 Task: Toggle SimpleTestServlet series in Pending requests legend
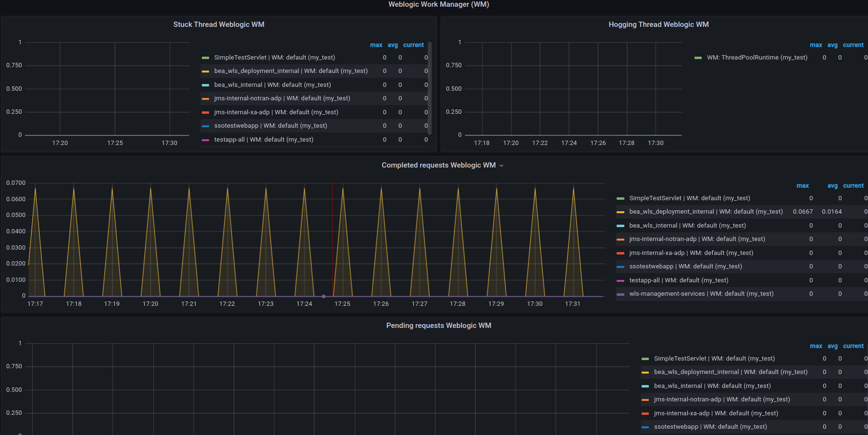pyautogui.click(x=715, y=359)
